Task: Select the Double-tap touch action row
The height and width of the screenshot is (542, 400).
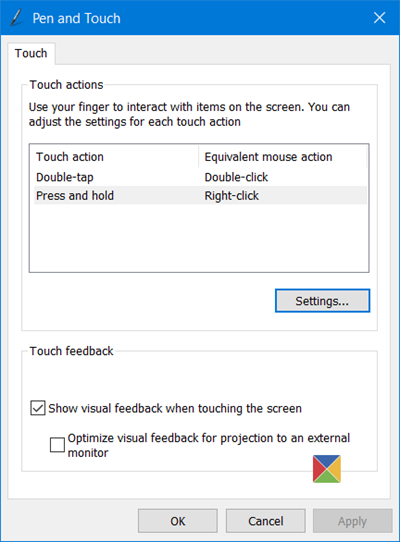Action: click(200, 177)
